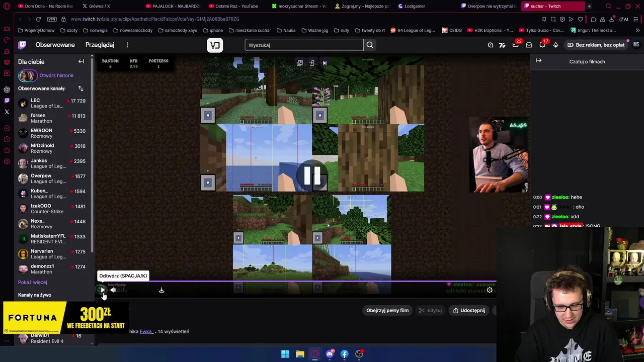The width and height of the screenshot is (644, 362).
Task: Click the Twitch logo home icon
Action: click(x=22, y=45)
